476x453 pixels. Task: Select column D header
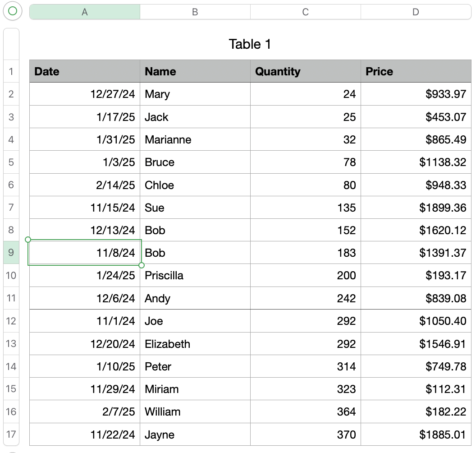point(416,12)
